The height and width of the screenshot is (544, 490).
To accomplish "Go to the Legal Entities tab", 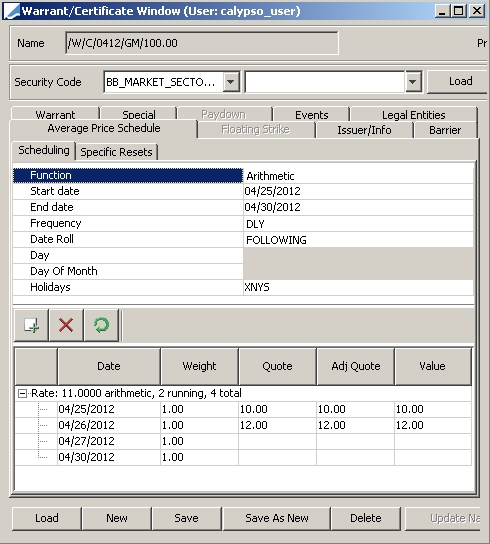I will pyautogui.click(x=414, y=114).
